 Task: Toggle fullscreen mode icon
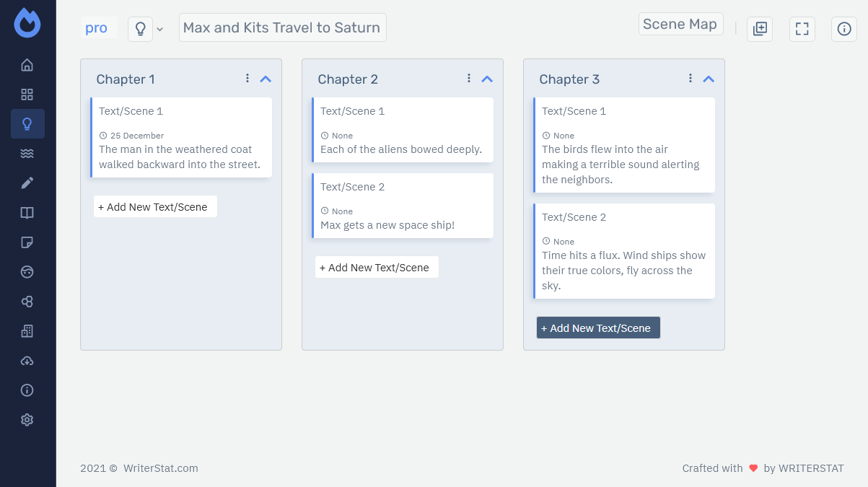tap(802, 29)
